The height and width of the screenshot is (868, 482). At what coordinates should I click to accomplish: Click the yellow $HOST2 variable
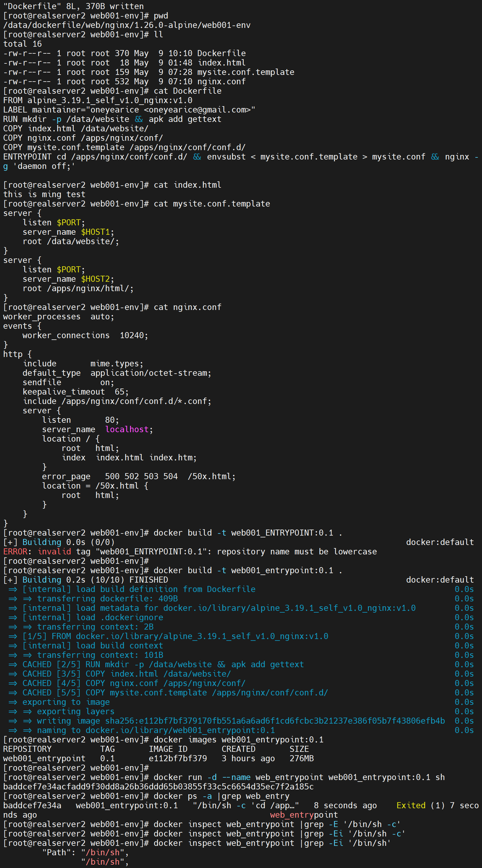click(x=95, y=279)
